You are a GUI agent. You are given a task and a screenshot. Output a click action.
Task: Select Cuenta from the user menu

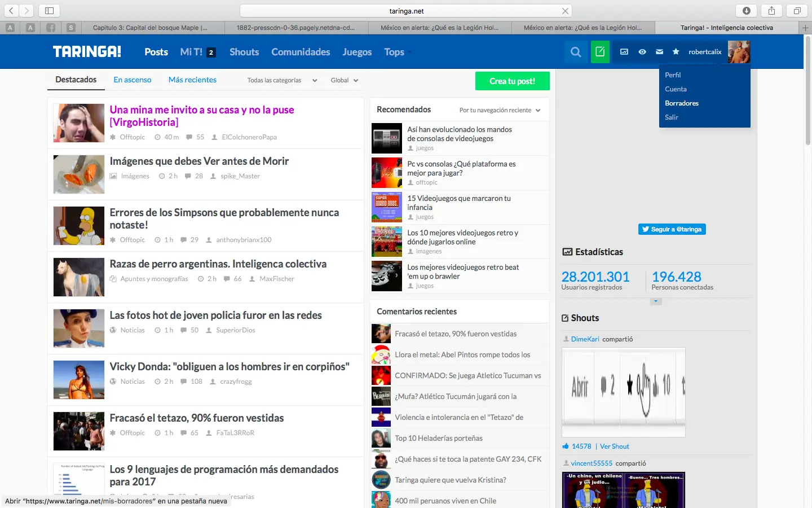(676, 89)
